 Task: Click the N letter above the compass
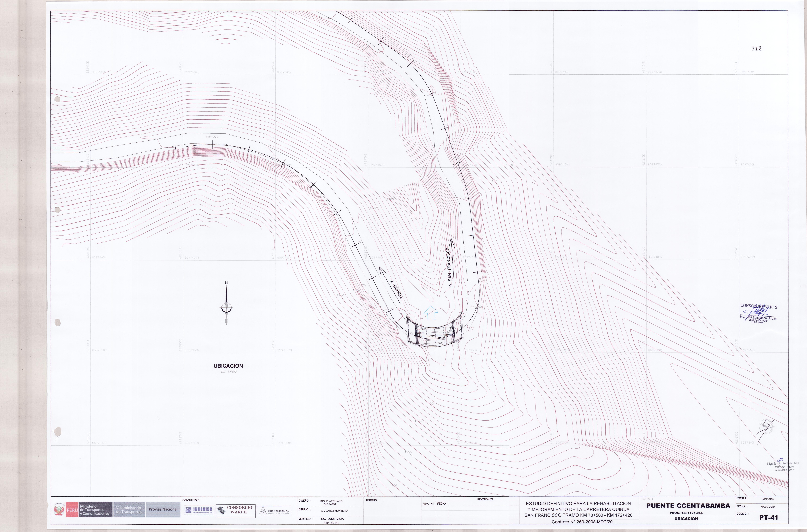[x=226, y=283]
